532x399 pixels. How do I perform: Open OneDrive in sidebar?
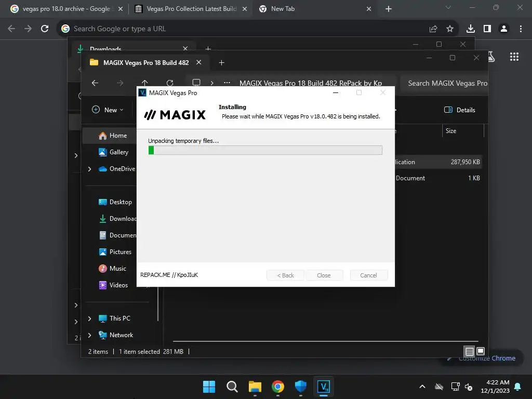pos(117,169)
